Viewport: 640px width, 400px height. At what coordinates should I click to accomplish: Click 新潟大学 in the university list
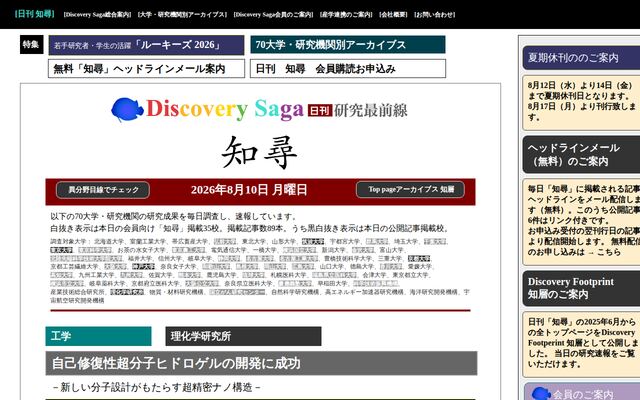334,250
